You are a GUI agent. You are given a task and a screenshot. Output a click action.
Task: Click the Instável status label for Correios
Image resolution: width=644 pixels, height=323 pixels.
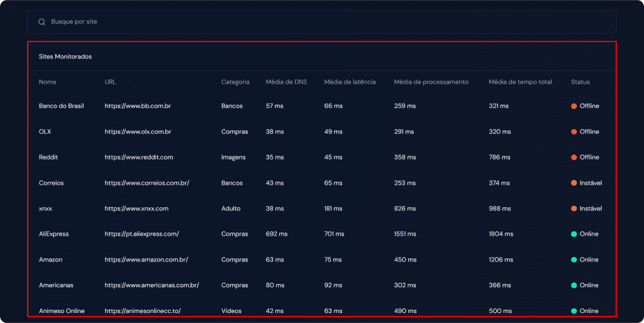(x=591, y=183)
